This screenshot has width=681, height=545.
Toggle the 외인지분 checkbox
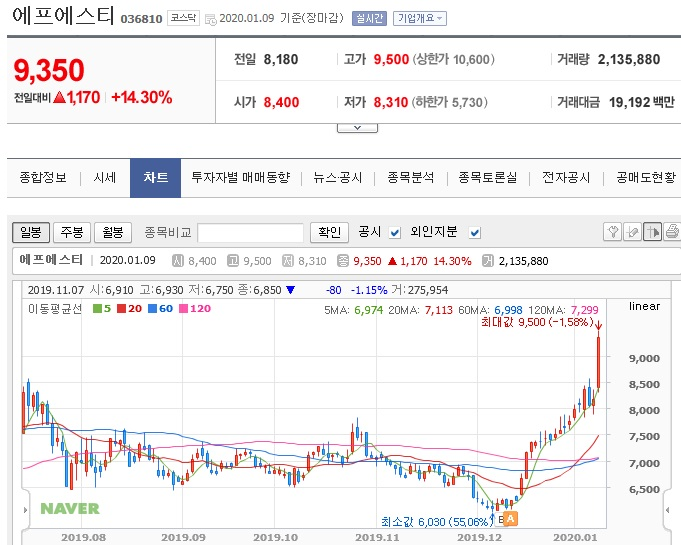tap(475, 233)
